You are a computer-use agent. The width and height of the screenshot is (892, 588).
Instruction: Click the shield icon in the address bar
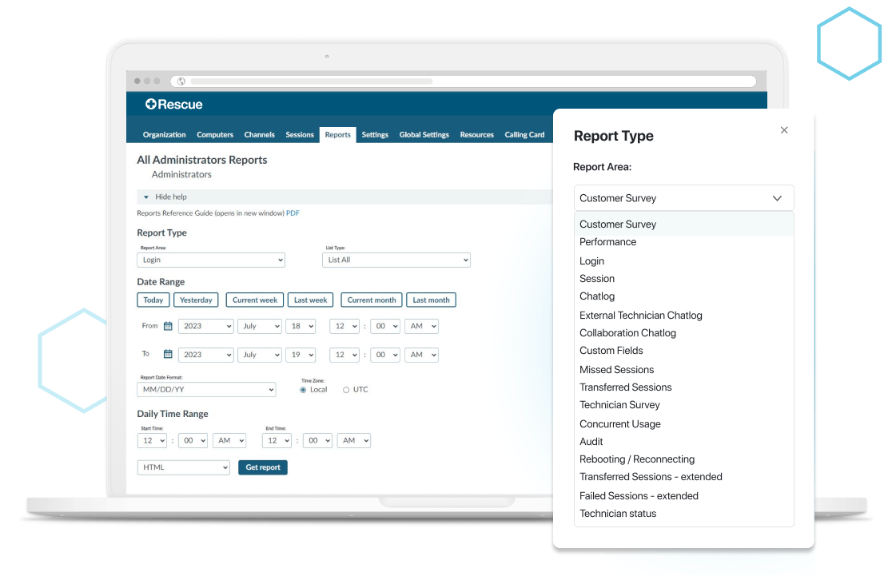(181, 81)
